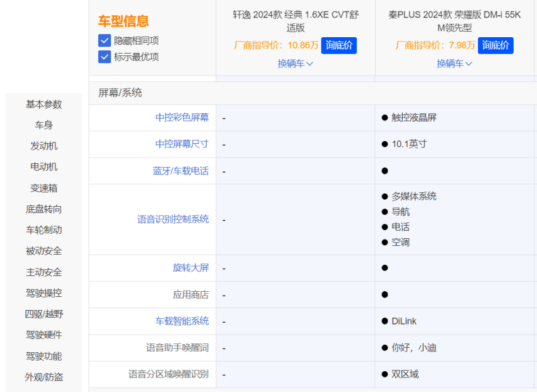
Task: Select 四驱/越野 in the sidebar
Action: (x=44, y=314)
